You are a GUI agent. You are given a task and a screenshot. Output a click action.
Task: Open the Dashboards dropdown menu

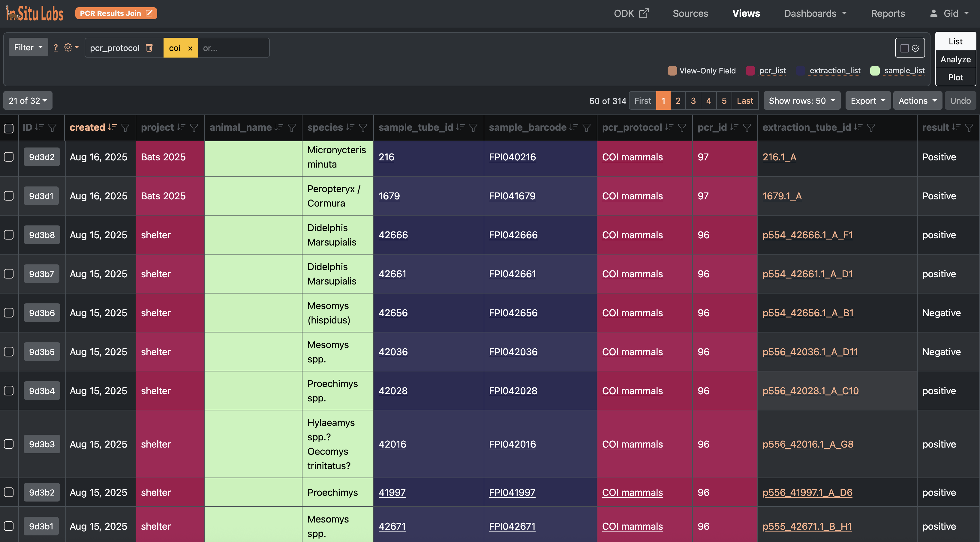click(814, 13)
